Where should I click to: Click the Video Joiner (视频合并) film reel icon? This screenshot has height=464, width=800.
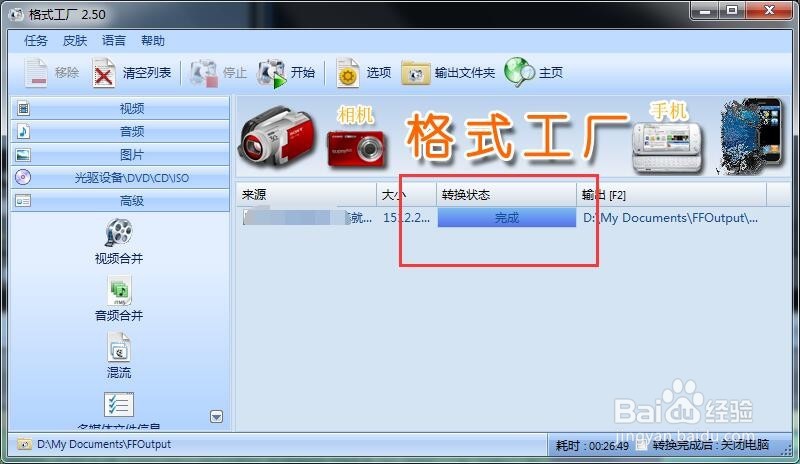(119, 233)
